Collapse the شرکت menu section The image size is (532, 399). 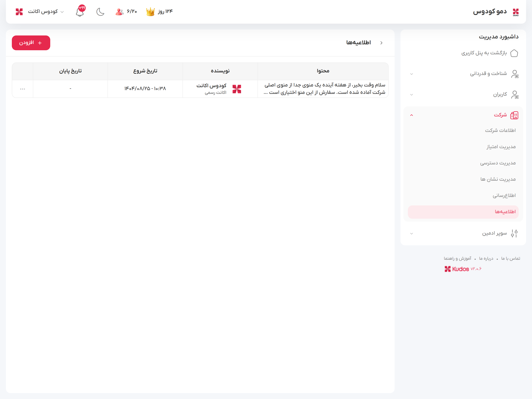tap(412, 115)
